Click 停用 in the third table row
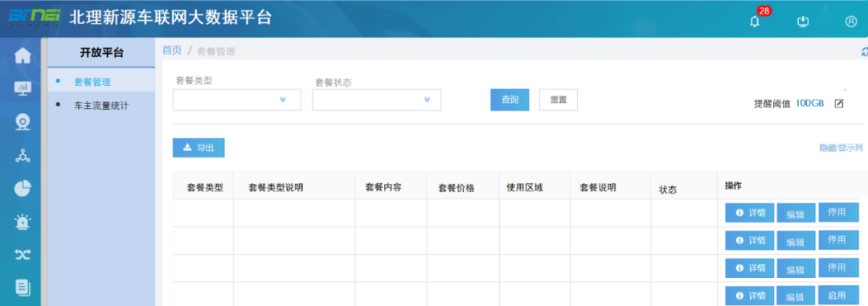 pos(838,267)
